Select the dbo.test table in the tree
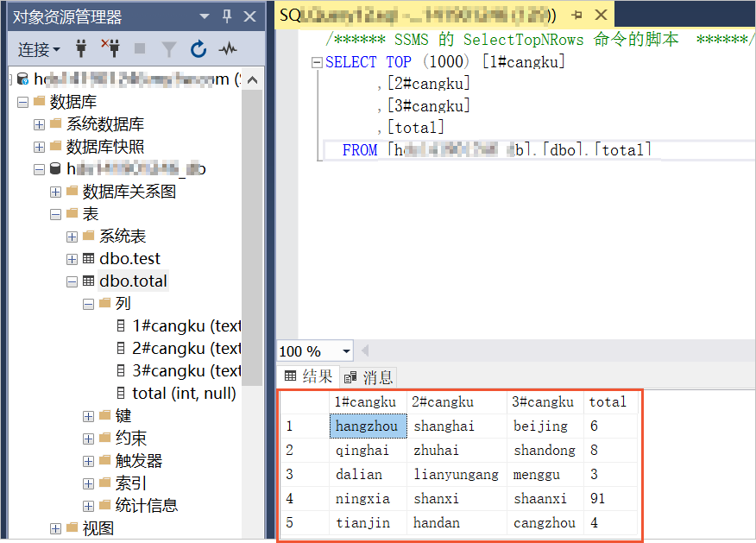Viewport: 756px width, 543px height. tap(129, 258)
